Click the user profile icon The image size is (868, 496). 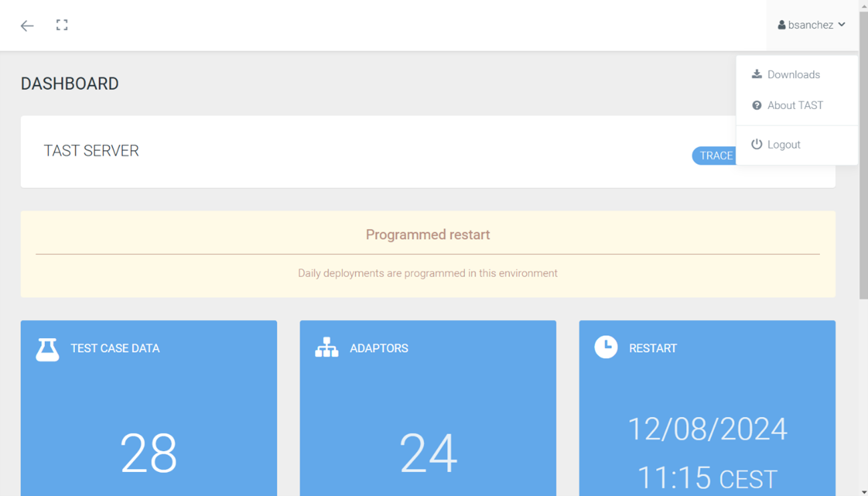click(781, 25)
